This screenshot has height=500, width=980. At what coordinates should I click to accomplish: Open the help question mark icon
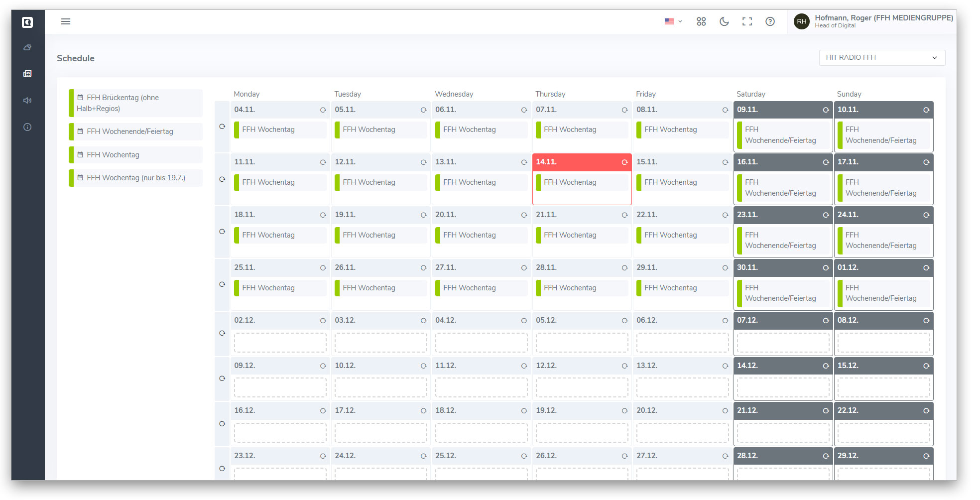point(770,21)
